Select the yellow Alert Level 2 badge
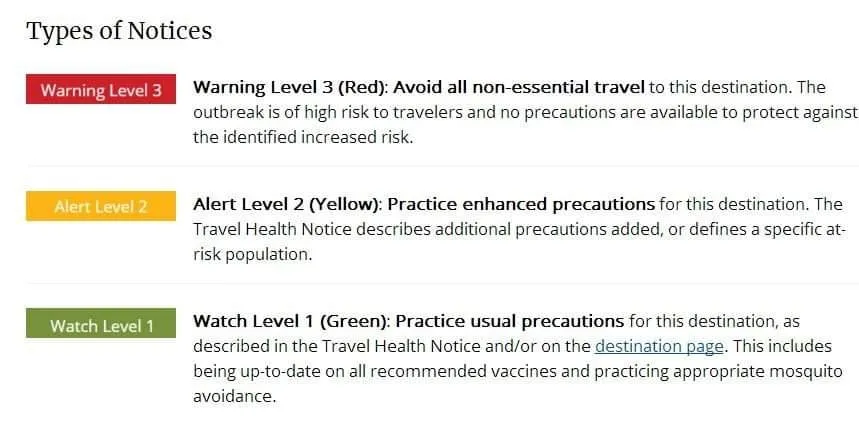859x423 pixels. [101, 207]
